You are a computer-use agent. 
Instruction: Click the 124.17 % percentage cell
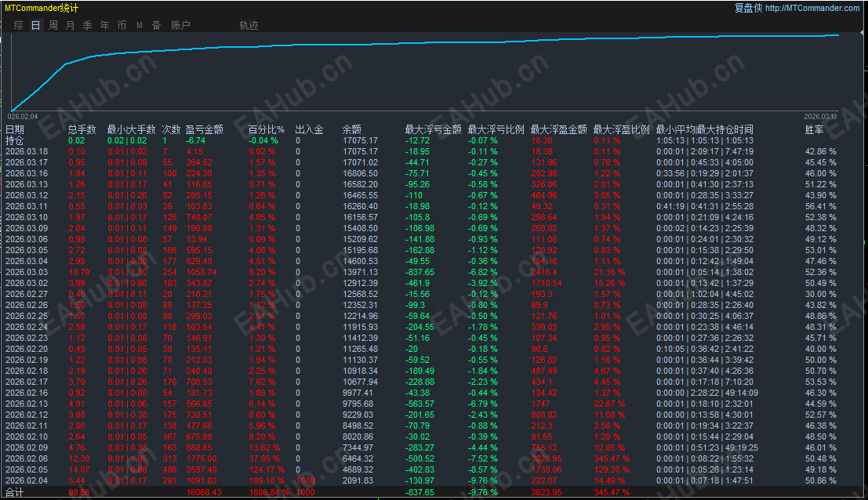[x=267, y=469]
